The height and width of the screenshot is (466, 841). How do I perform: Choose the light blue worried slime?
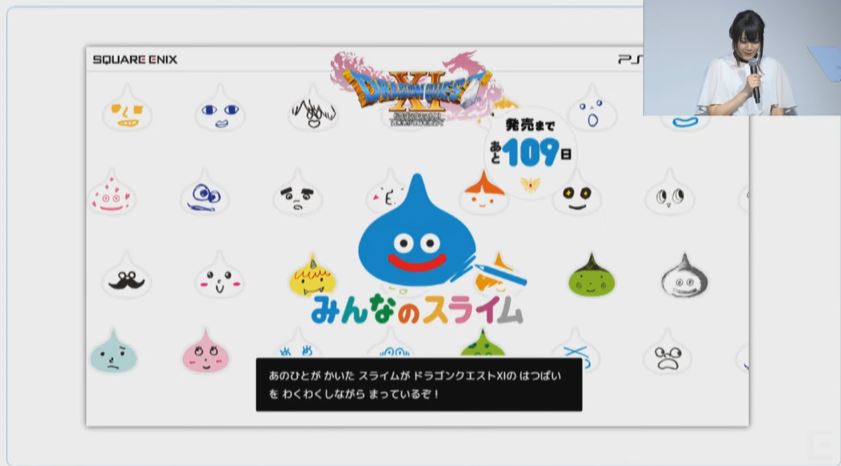(x=113, y=351)
